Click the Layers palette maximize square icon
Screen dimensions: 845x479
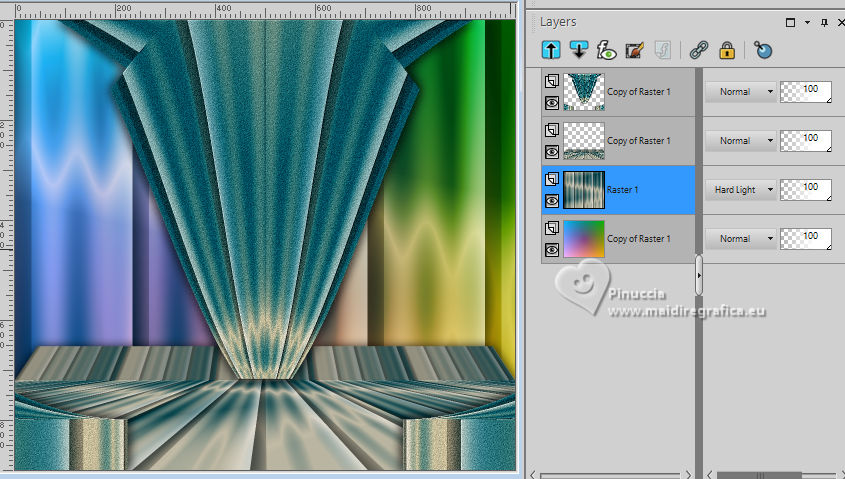point(791,22)
